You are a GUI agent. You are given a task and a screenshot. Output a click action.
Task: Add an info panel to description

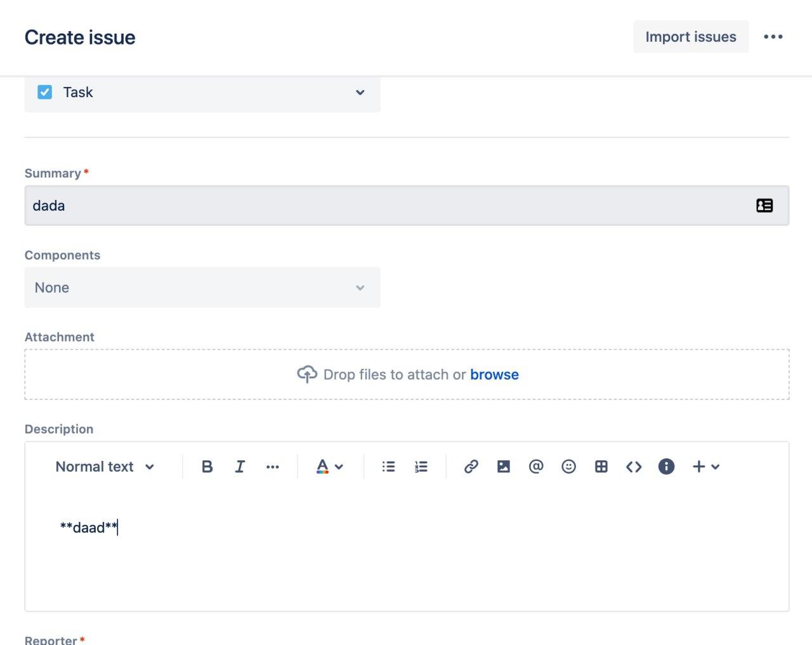(x=666, y=467)
